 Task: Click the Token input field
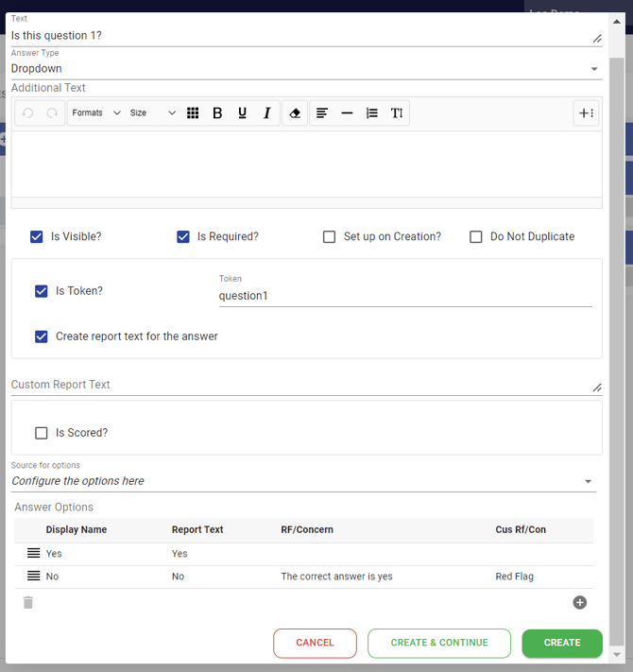click(x=404, y=296)
